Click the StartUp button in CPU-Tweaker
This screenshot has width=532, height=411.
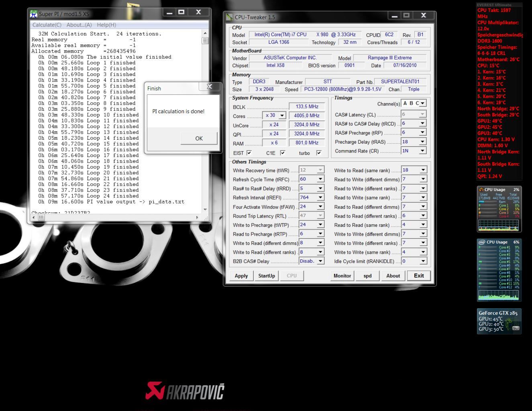point(267,276)
